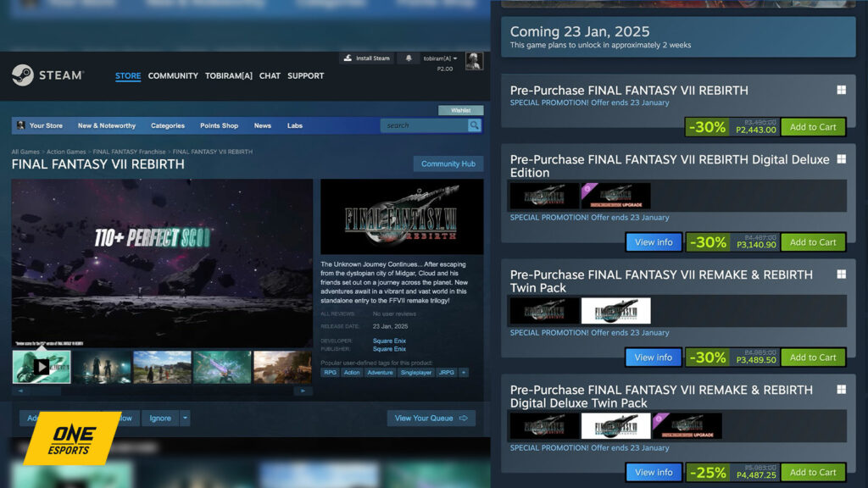This screenshot has width=868, height=488.
Task: Click Windows icon beside REMAKE & REBIRTH Twin Pack
Action: click(x=842, y=274)
